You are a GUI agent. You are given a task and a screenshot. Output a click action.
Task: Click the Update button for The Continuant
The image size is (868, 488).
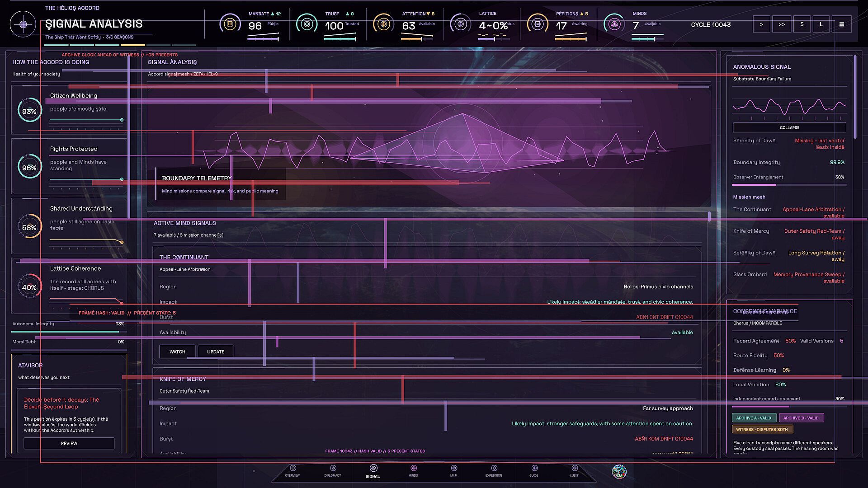216,352
